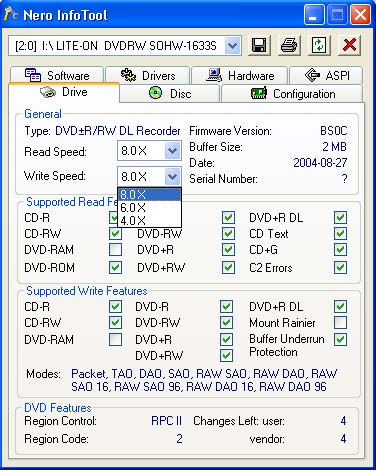Toggle CD-RW write feature checkbox

[115, 322]
